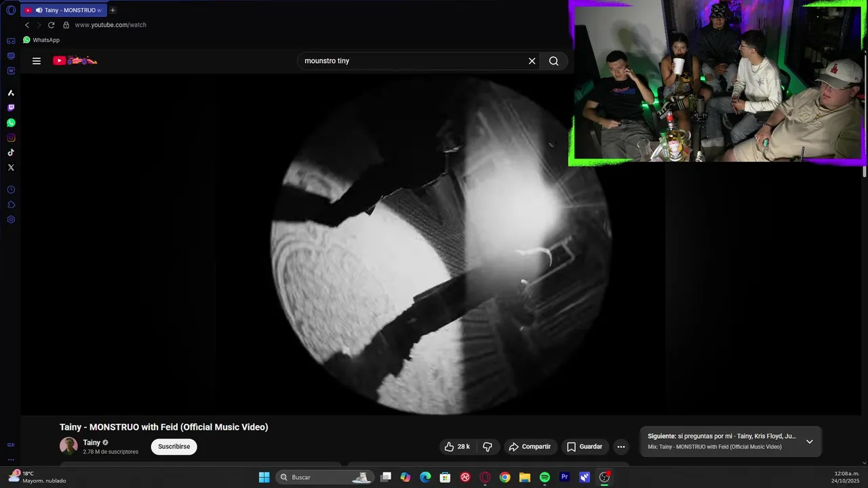Open browser History clock icon

[11, 190]
